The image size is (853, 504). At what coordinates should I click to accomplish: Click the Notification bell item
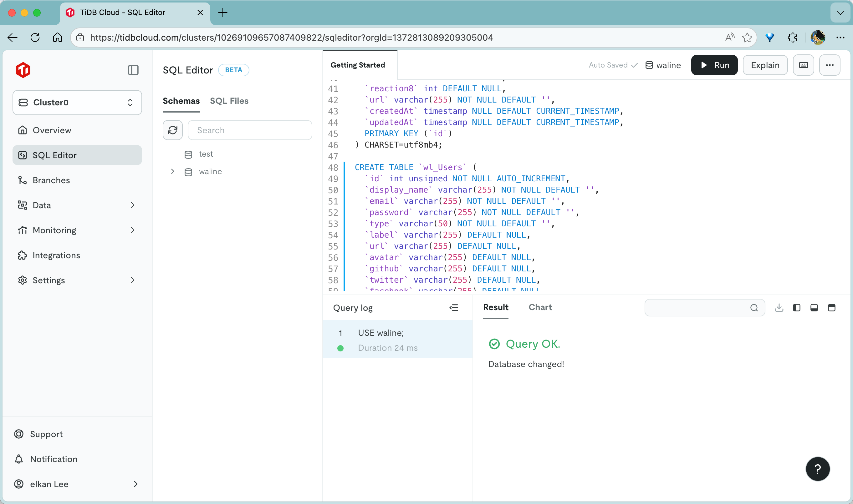coord(54,459)
